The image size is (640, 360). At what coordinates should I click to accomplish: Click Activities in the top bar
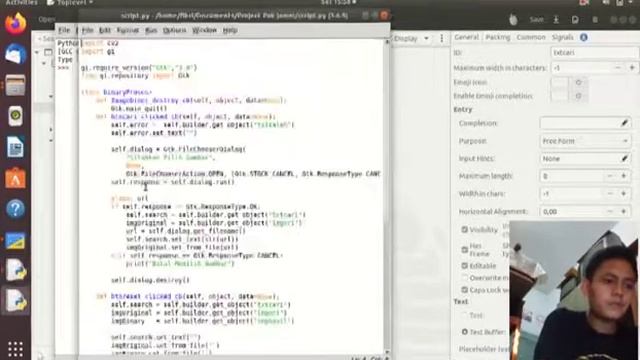[21, 3]
